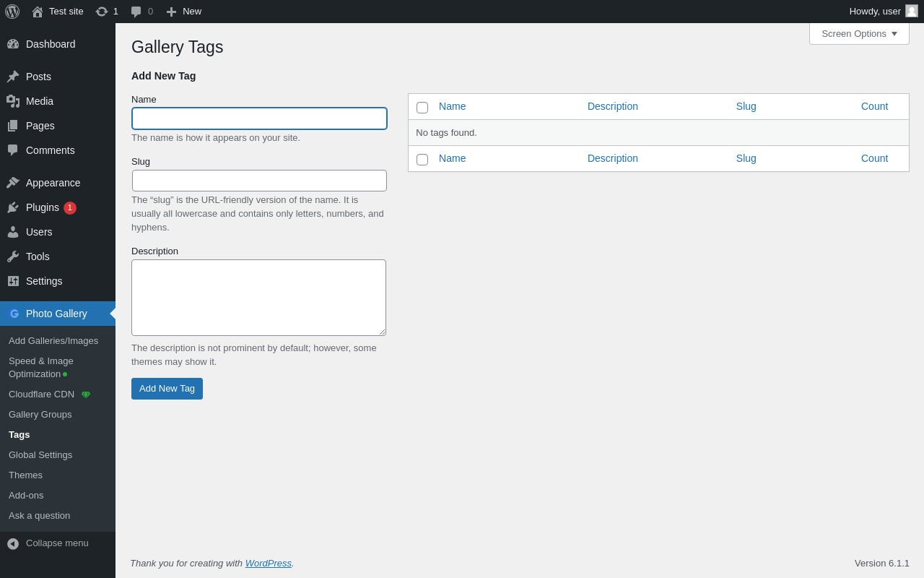Open the Dashboard menu

pos(58,44)
